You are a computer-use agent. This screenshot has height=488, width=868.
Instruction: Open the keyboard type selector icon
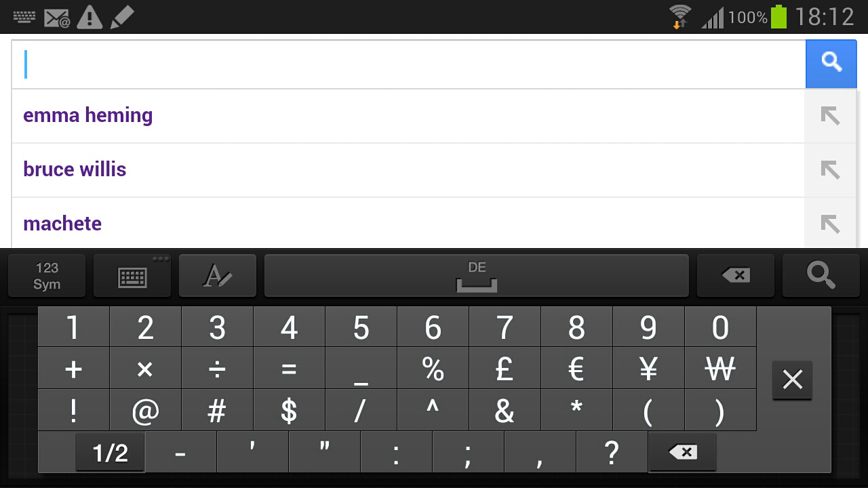point(132,276)
